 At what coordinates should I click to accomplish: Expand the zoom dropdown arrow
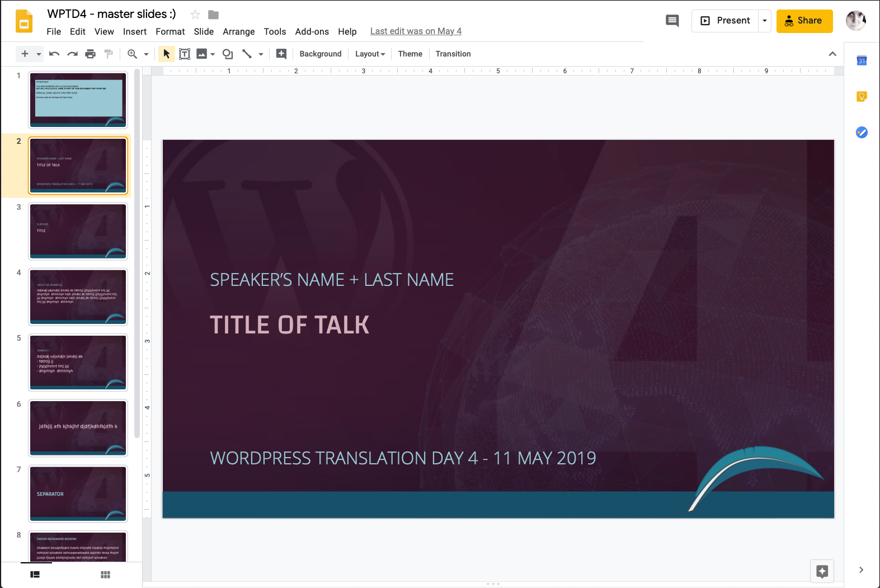tap(146, 54)
